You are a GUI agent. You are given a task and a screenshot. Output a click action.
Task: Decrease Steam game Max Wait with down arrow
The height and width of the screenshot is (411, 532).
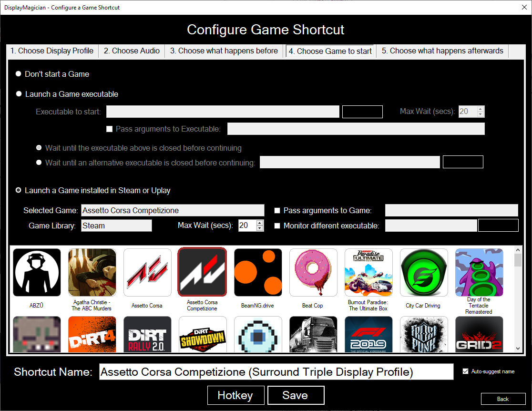click(x=259, y=228)
